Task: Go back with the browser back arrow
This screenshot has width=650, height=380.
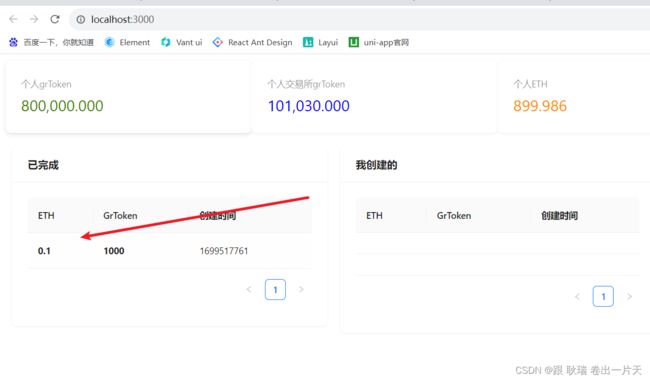Action: tap(13, 19)
